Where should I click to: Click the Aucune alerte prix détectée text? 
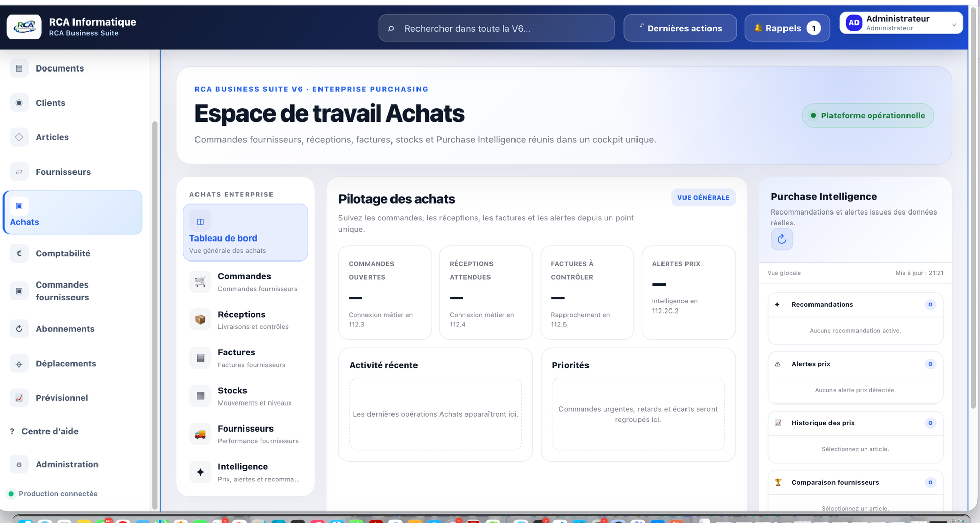pos(855,390)
